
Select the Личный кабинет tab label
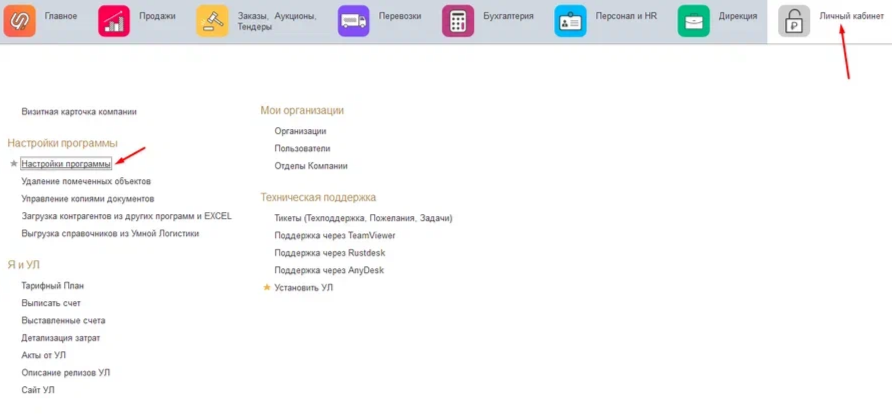click(852, 16)
